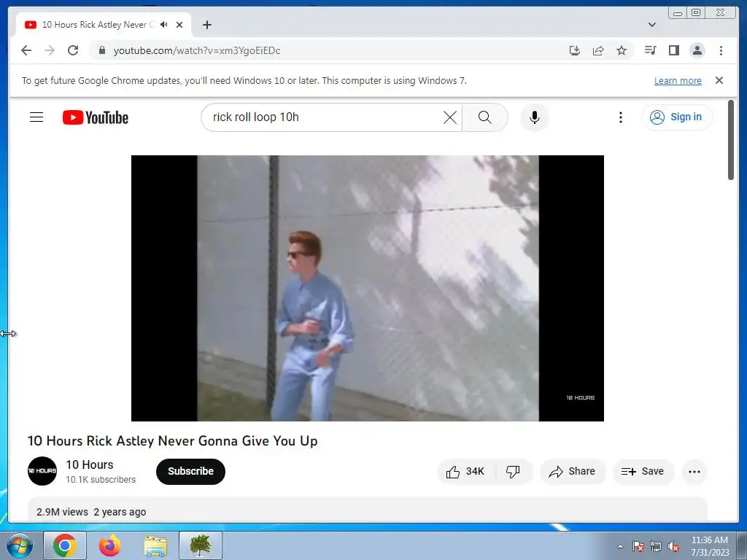Toggle Chrome side panel
747x560 pixels.
pyautogui.click(x=673, y=50)
